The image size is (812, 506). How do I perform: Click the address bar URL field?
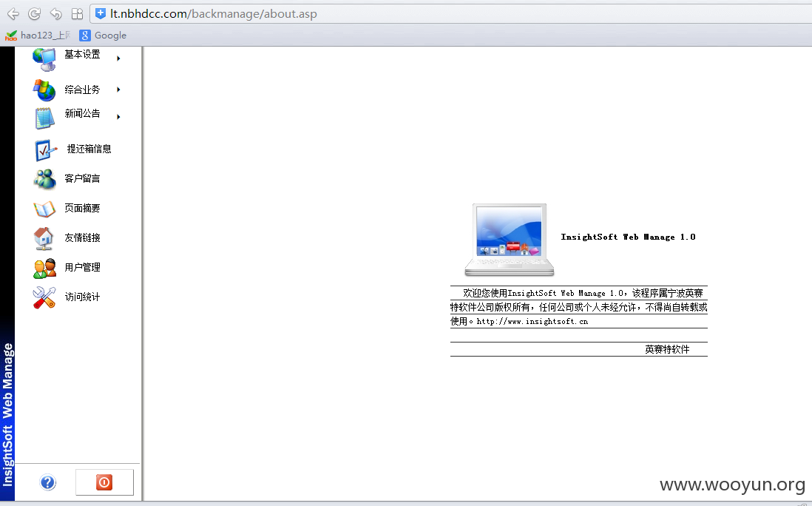450,14
